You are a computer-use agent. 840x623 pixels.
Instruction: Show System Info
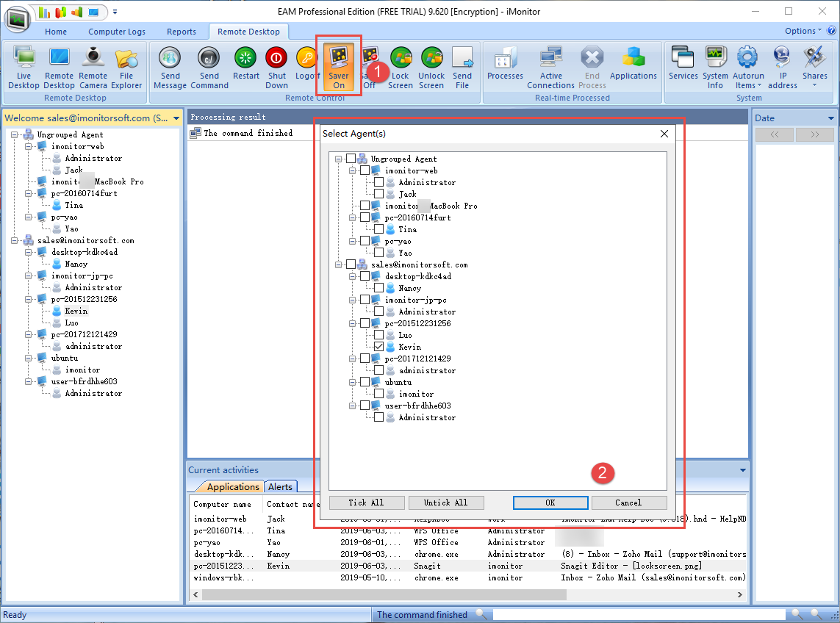coord(715,68)
